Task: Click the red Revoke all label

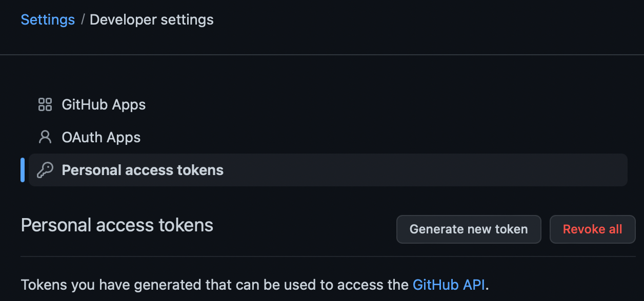Action: click(592, 229)
